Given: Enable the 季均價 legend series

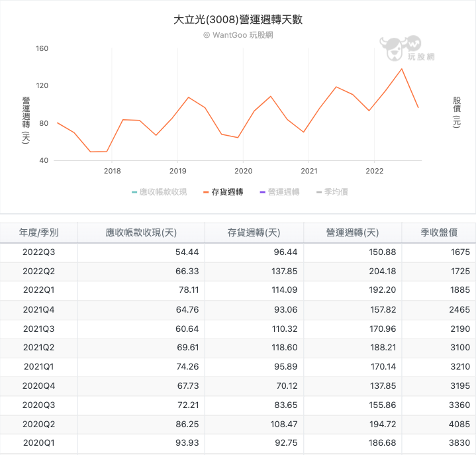Looking at the screenshot, I should pos(332,192).
